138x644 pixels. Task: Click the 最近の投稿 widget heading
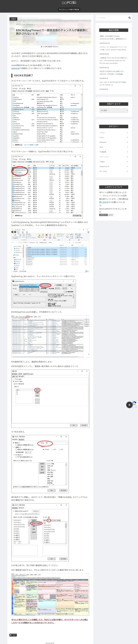(114, 30)
